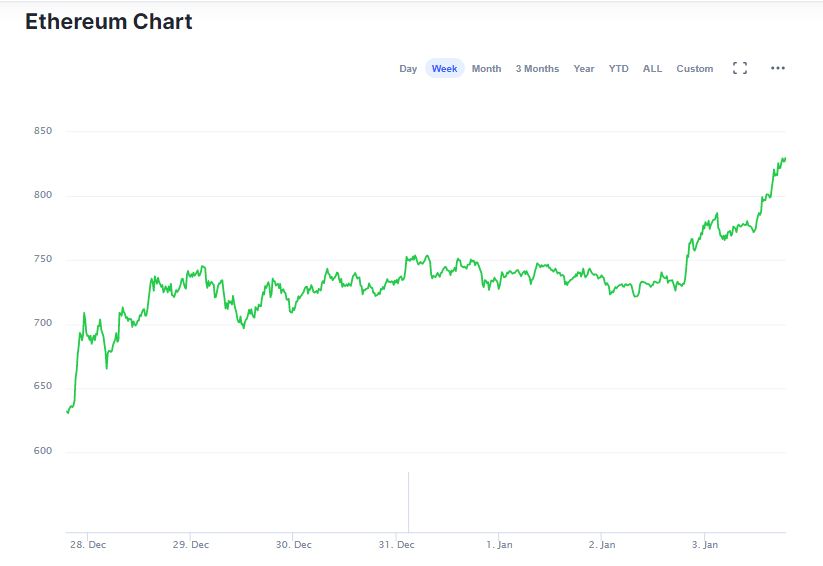
Task: Switch chart range to Day
Action: 408,69
